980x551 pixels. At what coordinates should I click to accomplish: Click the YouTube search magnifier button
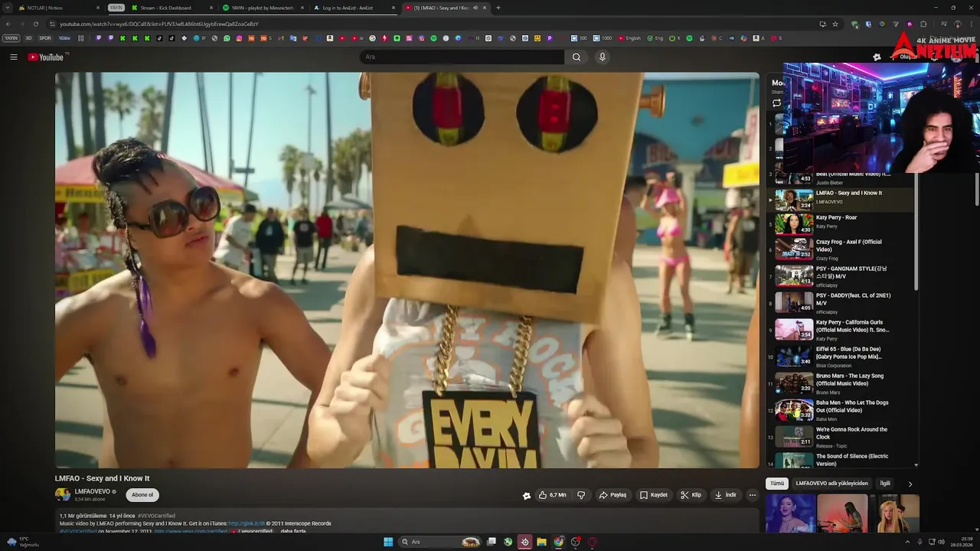pyautogui.click(x=577, y=57)
